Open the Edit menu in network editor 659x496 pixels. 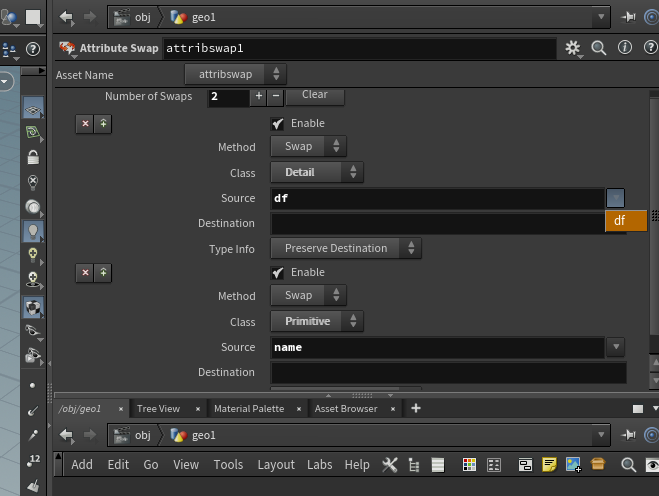tap(118, 465)
